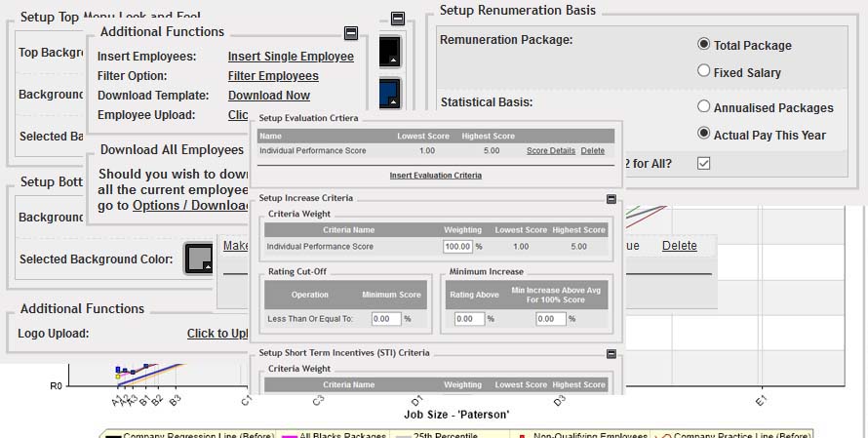The image size is (868, 438).
Task: Open the blue background color picker
Action: click(390, 94)
